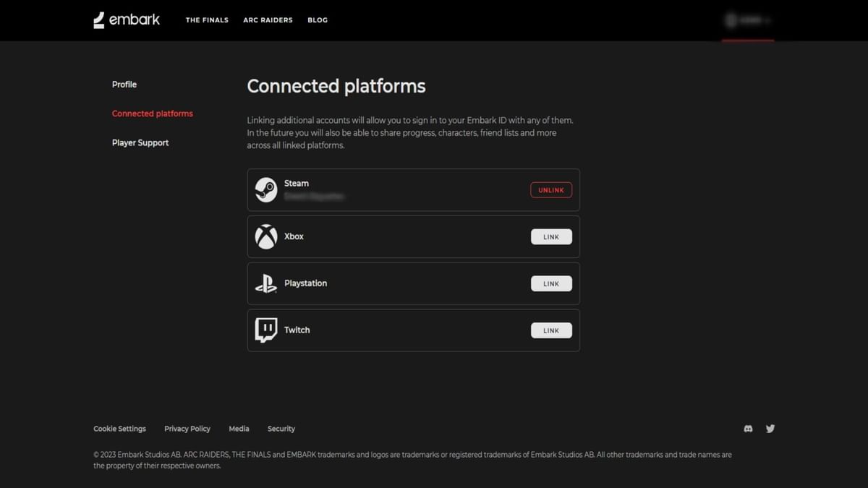Click the Twitch platform icon
The width and height of the screenshot is (868, 488).
coord(265,330)
